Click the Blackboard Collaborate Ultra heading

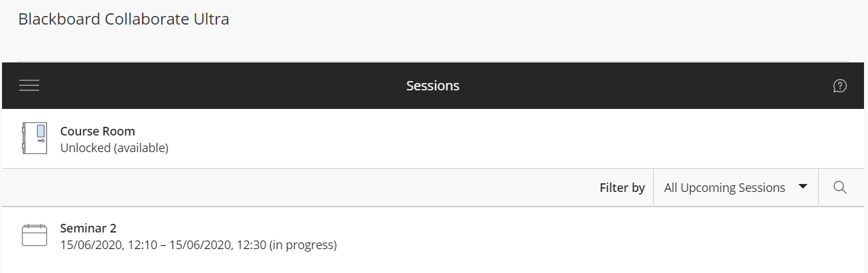point(123,19)
